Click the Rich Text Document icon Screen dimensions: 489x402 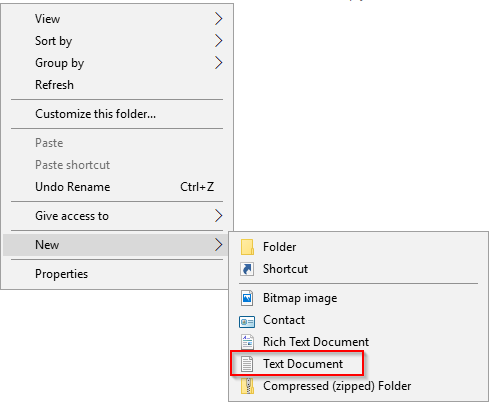[x=247, y=342]
